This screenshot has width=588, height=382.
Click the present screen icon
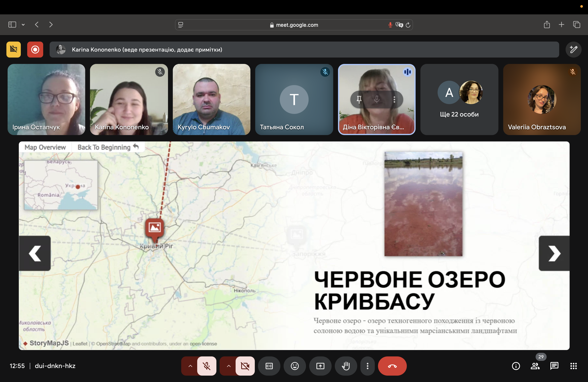point(320,366)
